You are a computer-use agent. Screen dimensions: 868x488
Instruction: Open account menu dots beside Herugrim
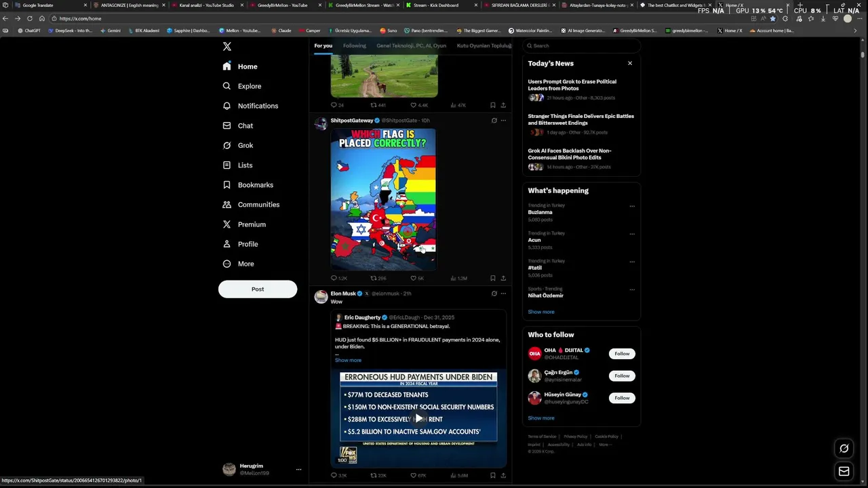tap(298, 469)
